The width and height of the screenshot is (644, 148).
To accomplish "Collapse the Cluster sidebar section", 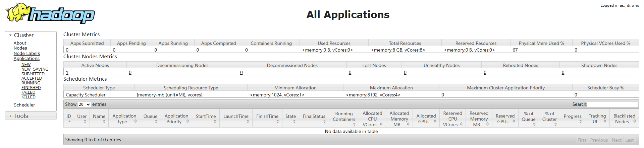I will [x=31, y=35].
